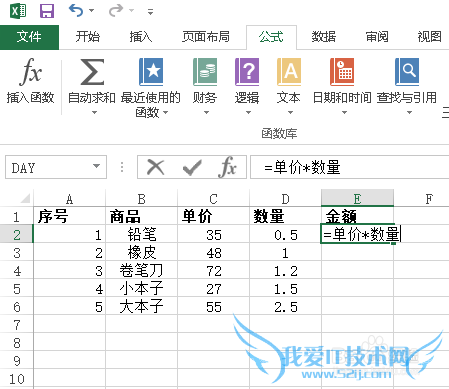Screen dimensions: 449x389
Task: Click inside the formula bar text =单价*数量
Action: click(302, 167)
